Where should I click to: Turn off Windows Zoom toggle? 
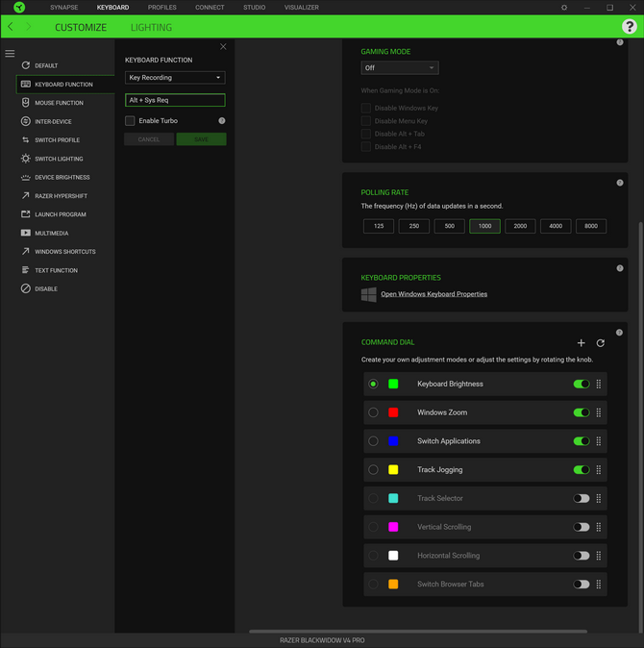pos(582,412)
